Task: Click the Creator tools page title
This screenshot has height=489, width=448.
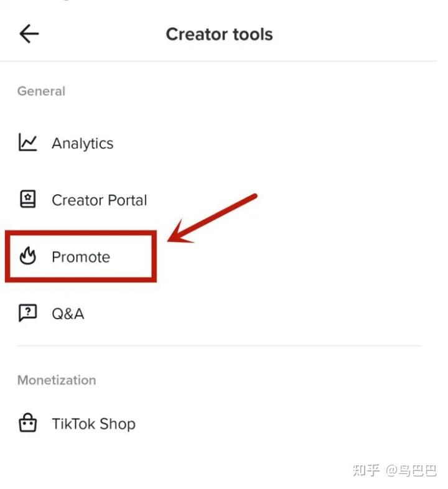Action: 219,34
